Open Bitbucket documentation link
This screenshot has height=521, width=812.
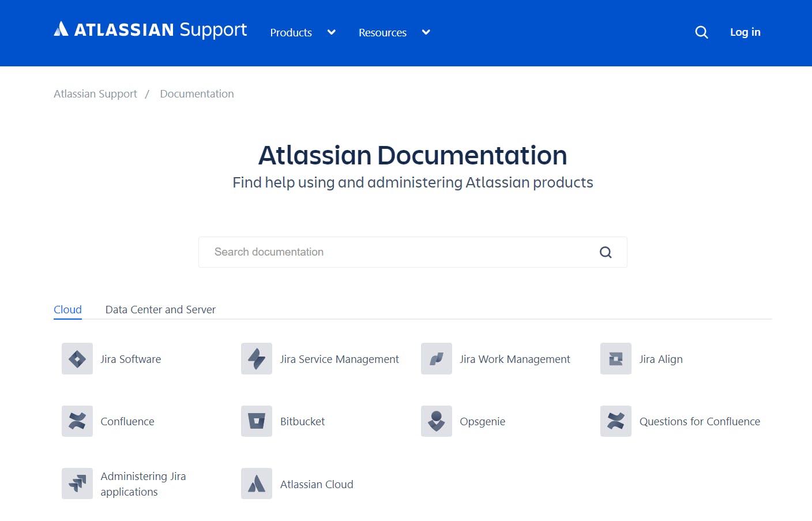tap(302, 421)
